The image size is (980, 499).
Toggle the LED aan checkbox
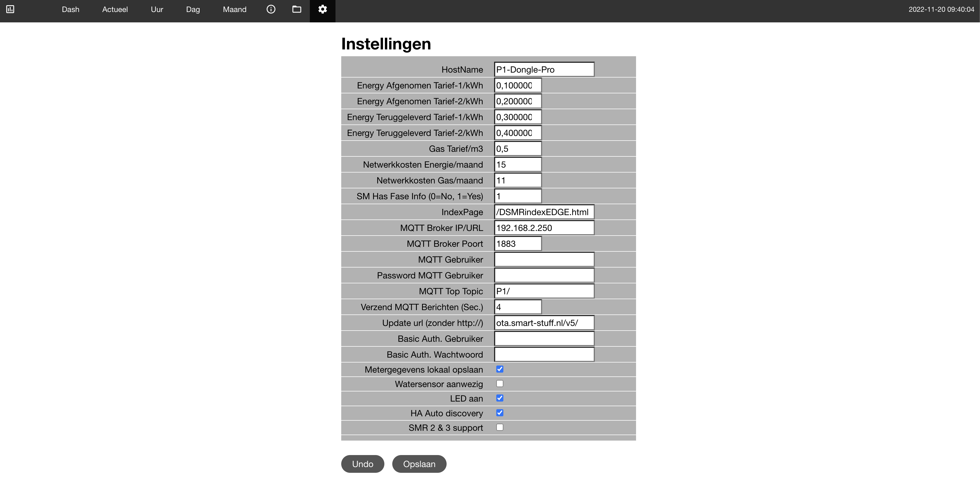pyautogui.click(x=500, y=398)
